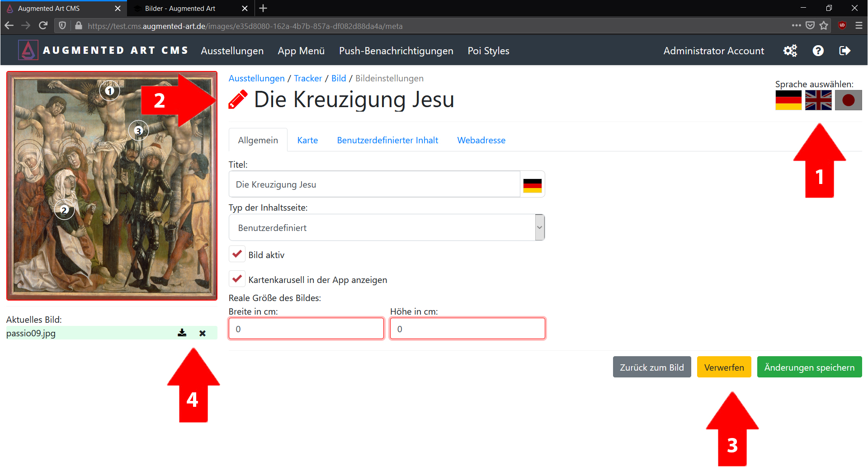Click Tracker breadcrumb link

(308, 78)
